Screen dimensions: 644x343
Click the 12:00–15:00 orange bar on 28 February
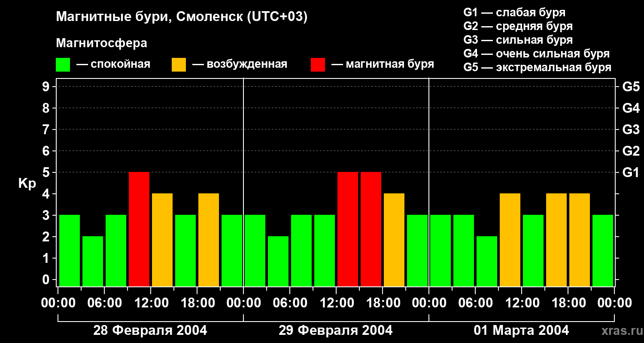click(x=162, y=240)
